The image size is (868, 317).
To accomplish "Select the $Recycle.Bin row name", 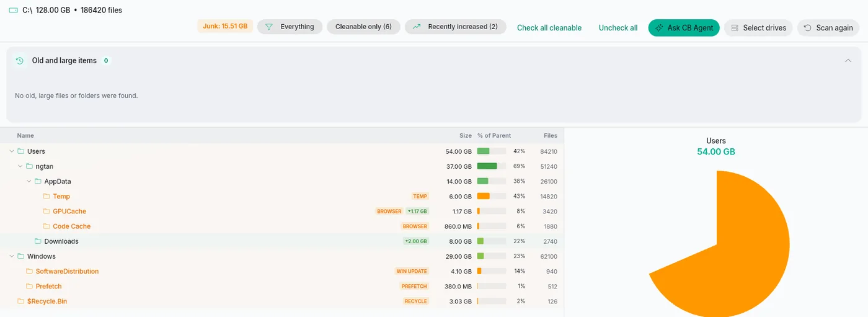I will pyautogui.click(x=47, y=301).
